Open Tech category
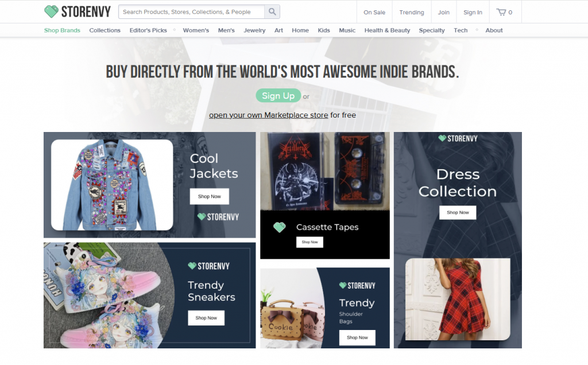This screenshot has width=588, height=365. (x=461, y=30)
